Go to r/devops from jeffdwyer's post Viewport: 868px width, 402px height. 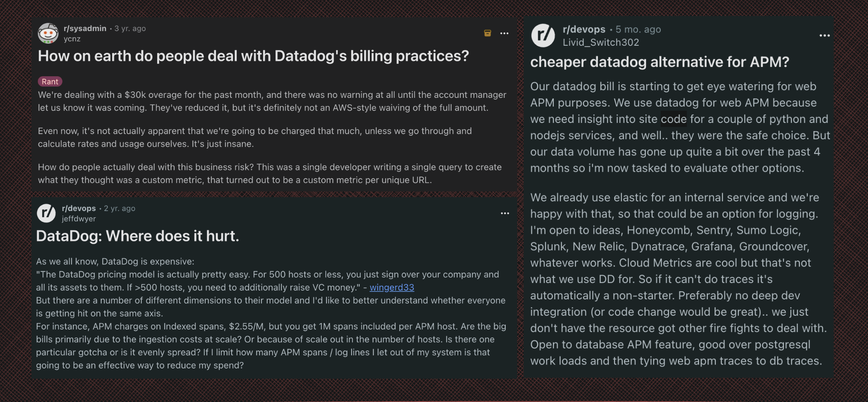point(79,208)
